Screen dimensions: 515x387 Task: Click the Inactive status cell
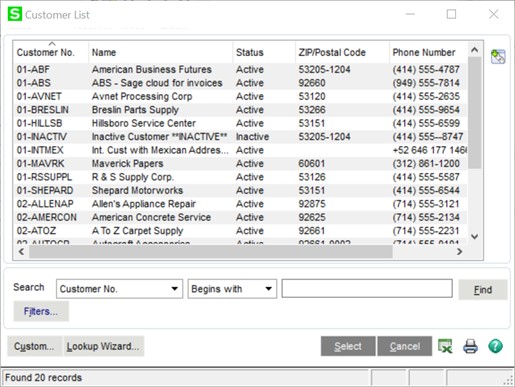252,137
